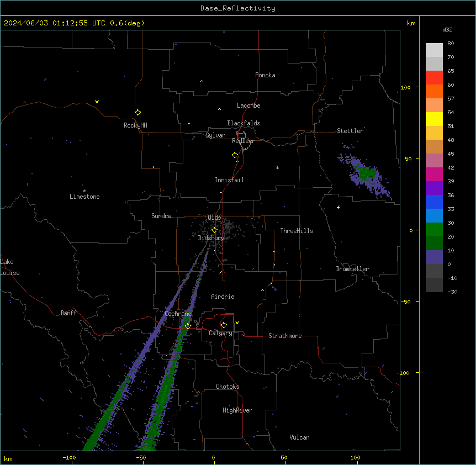Select the yellow v marker east of Calgary
Image resolution: width=476 pixels, height=465 pixels.
coord(237,323)
